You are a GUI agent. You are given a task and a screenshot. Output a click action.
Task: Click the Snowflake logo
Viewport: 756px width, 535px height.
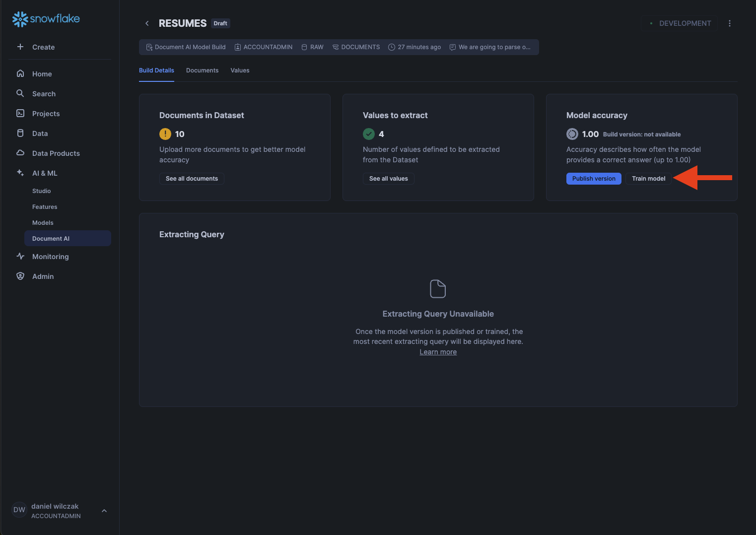(46, 19)
